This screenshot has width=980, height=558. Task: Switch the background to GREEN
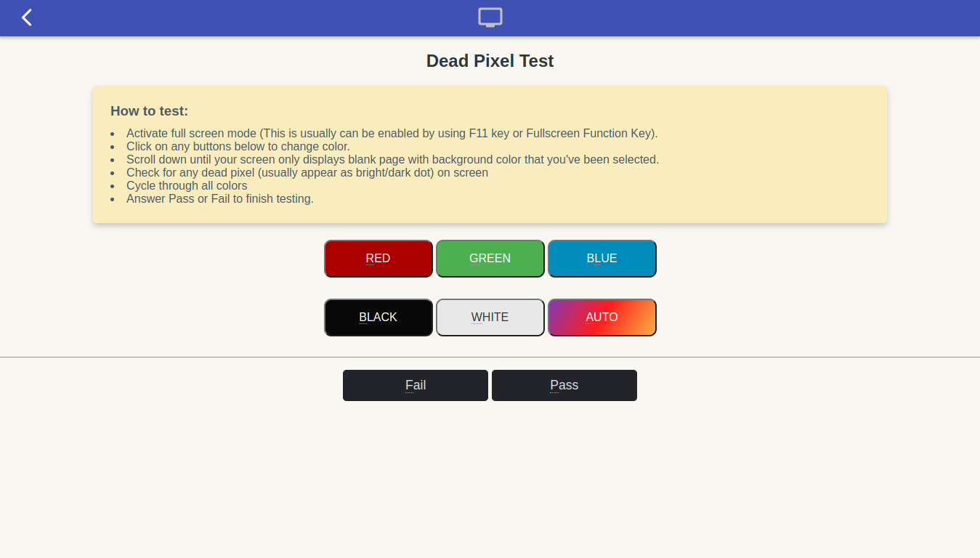[490, 259]
